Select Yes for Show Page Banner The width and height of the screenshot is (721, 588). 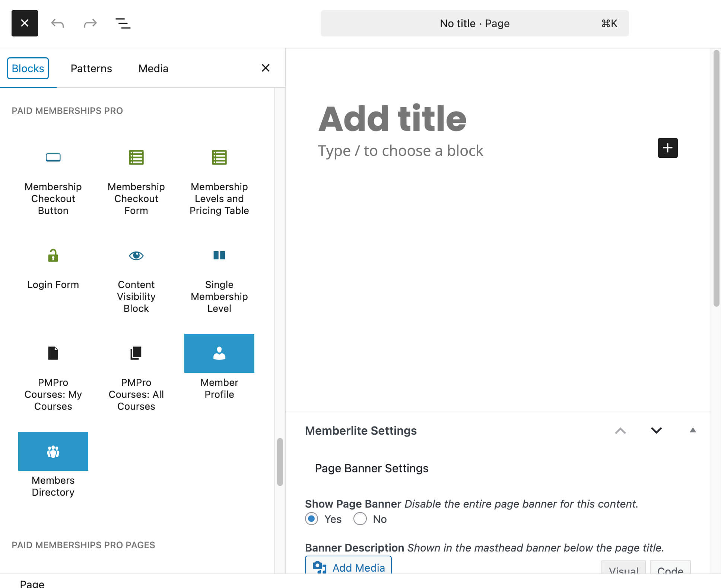[311, 519]
